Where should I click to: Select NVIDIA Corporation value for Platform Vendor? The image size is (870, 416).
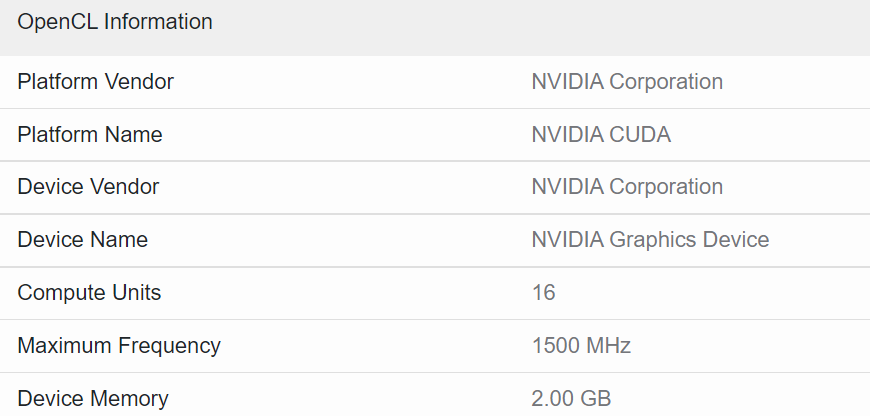[x=627, y=82]
